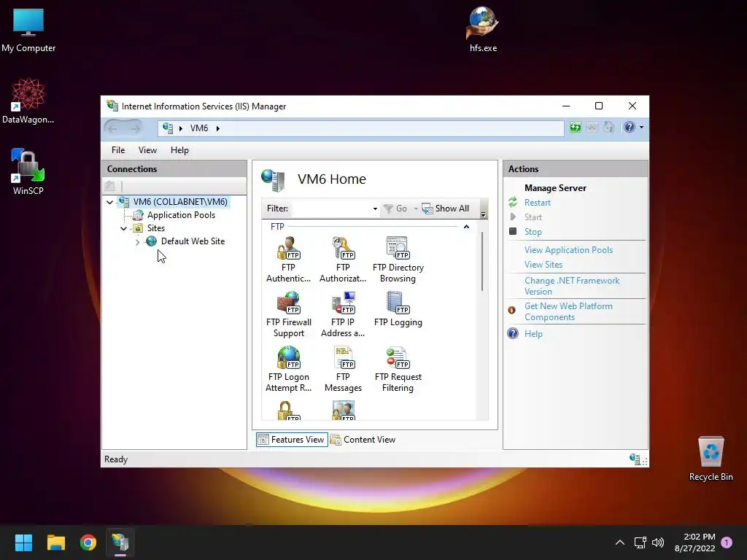Click Restart in Manage Server actions
This screenshot has width=747, height=560.
pyautogui.click(x=538, y=203)
